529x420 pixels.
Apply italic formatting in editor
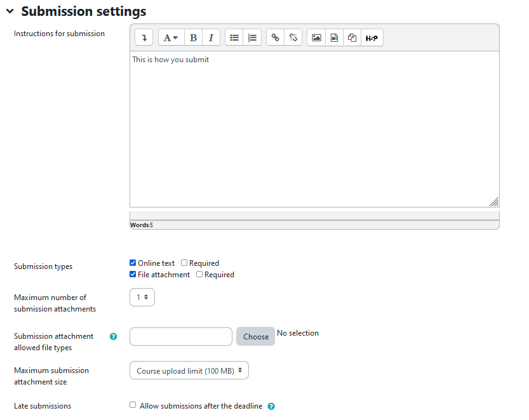(211, 38)
